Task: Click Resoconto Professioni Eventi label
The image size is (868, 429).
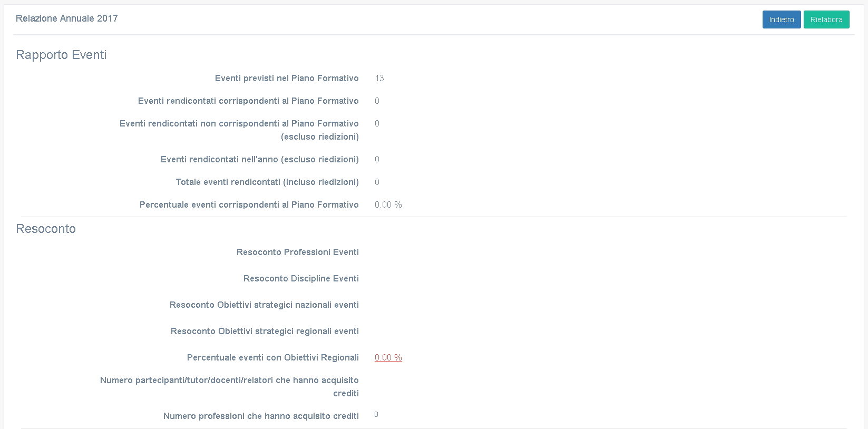Action: click(298, 252)
